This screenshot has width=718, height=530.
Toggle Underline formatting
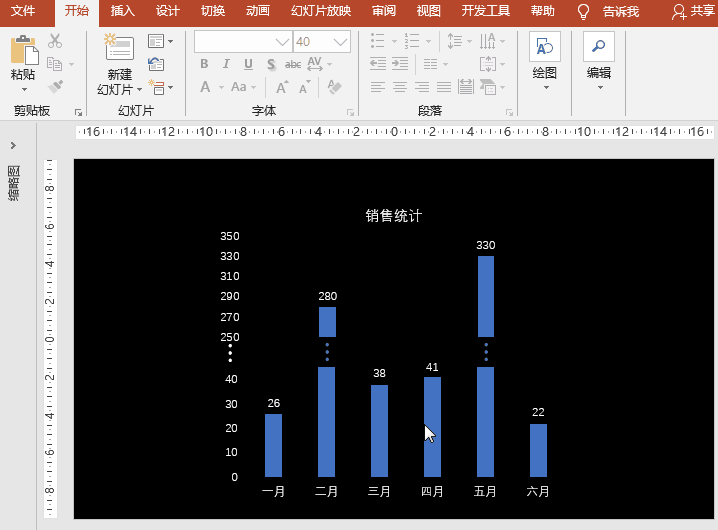click(x=248, y=64)
